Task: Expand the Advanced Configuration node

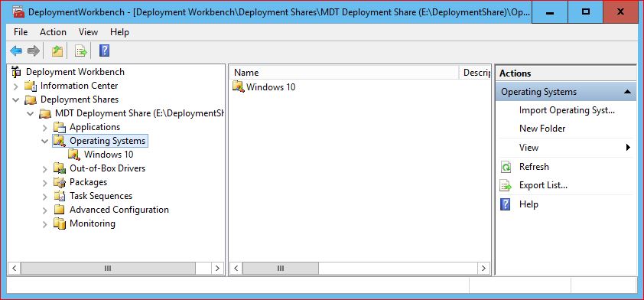Action: coord(45,210)
